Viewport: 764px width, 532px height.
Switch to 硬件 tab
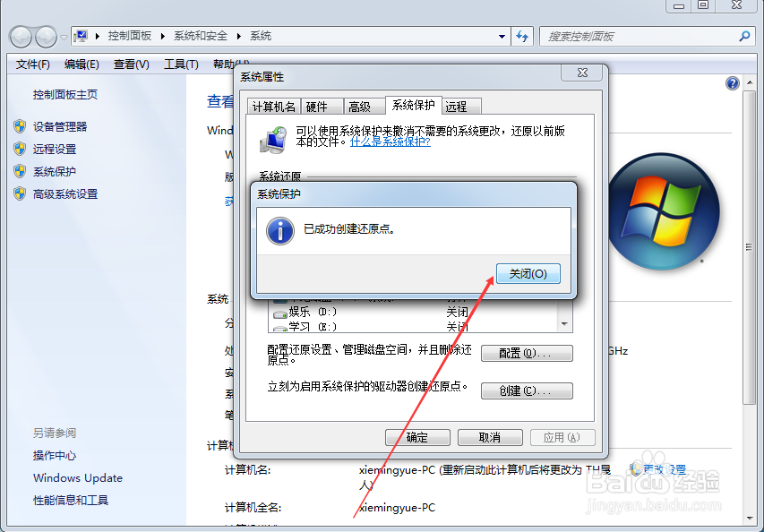pyautogui.click(x=322, y=107)
